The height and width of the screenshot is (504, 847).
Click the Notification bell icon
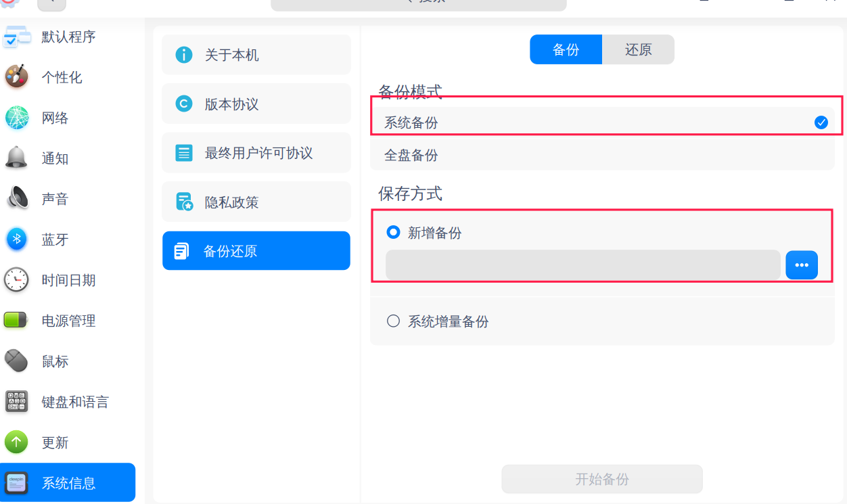tap(16, 158)
